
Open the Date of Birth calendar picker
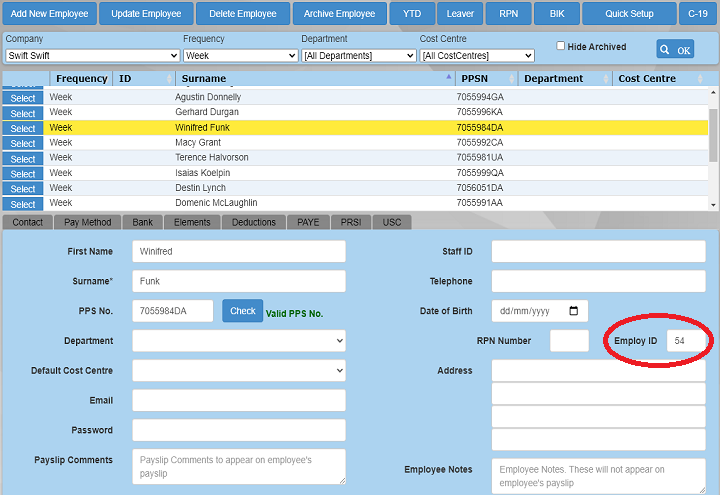[573, 311]
